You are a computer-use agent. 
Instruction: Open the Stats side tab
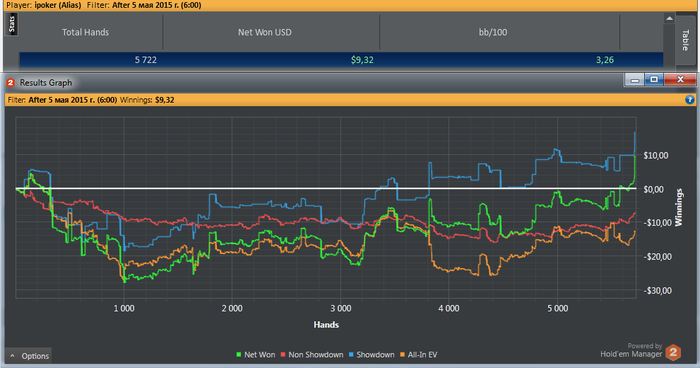coord(12,24)
